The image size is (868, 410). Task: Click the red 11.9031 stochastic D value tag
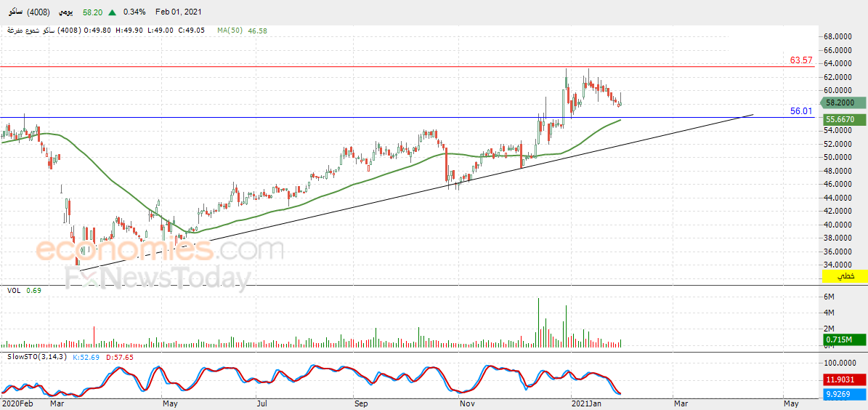(x=844, y=379)
